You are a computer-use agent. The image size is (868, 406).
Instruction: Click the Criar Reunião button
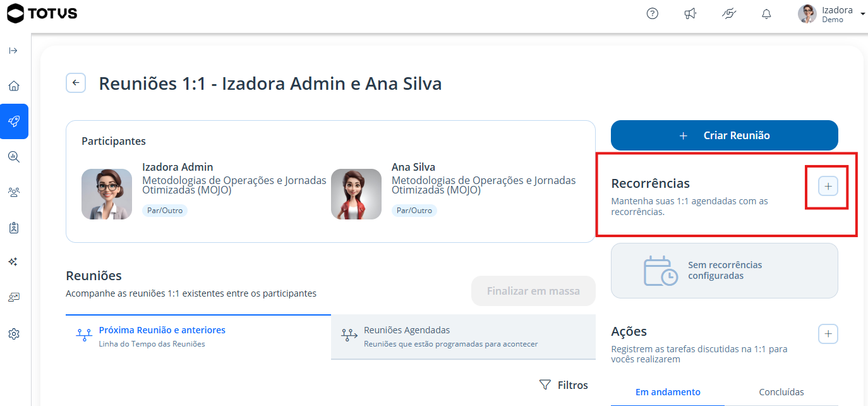coord(724,135)
